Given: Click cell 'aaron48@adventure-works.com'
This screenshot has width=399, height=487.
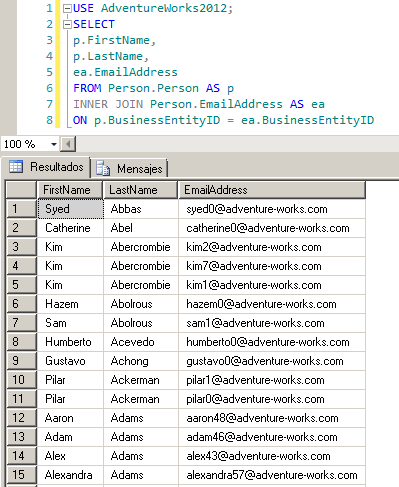Looking at the screenshot, I should [x=272, y=418].
